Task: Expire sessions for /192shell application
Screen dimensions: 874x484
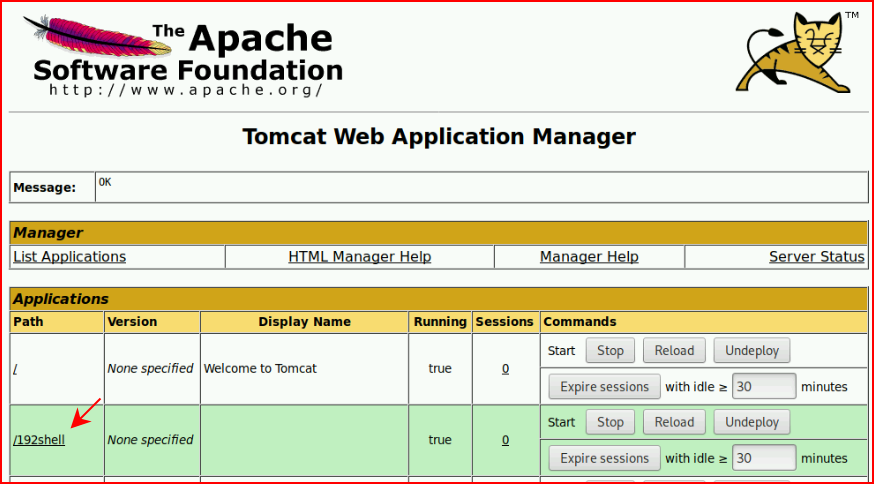Action: coord(604,458)
